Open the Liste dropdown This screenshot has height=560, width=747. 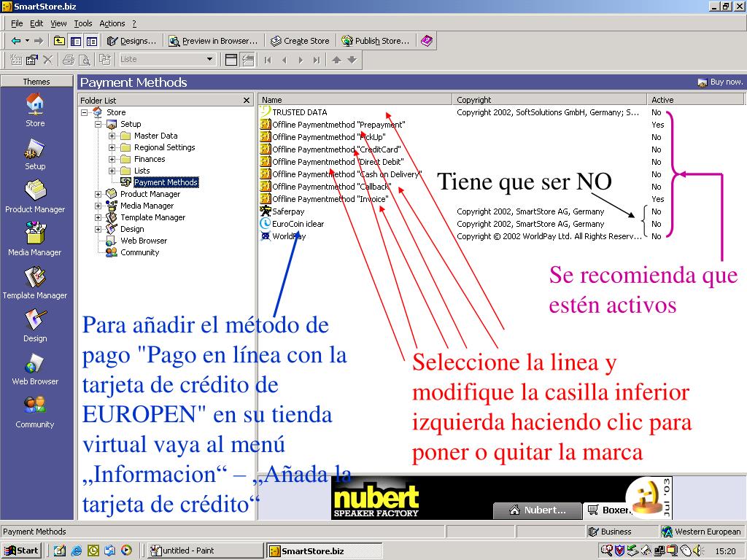pos(209,60)
